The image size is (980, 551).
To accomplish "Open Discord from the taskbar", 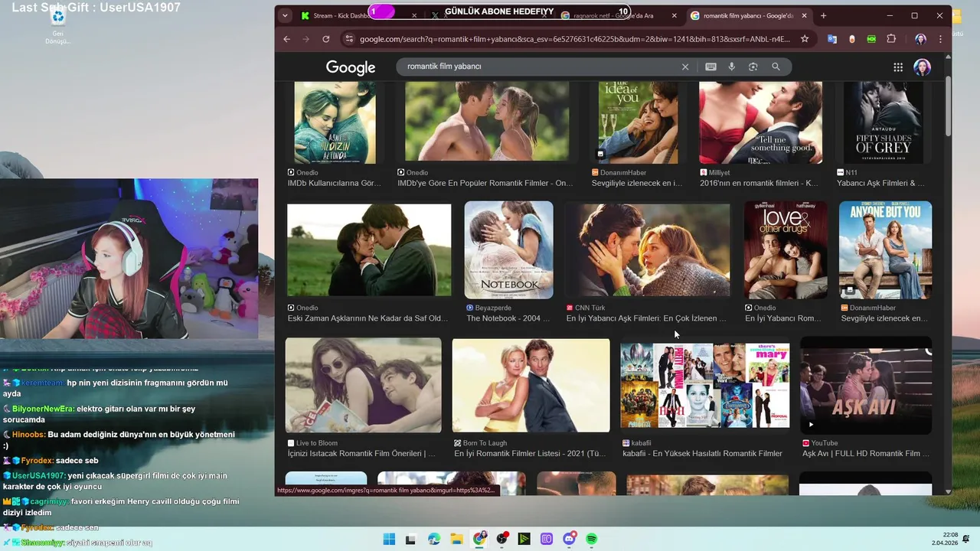I will tap(569, 539).
